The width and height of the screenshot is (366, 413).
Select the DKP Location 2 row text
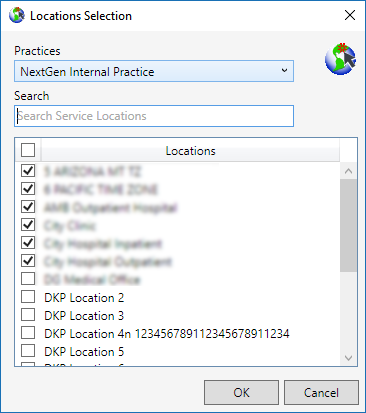[84, 298]
